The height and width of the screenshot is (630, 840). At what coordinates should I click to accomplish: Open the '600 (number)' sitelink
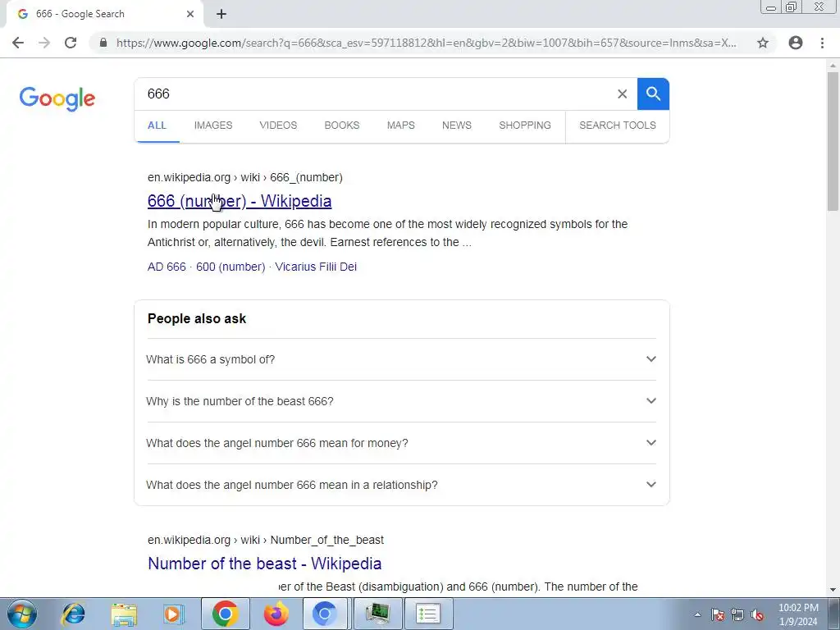pyautogui.click(x=231, y=267)
